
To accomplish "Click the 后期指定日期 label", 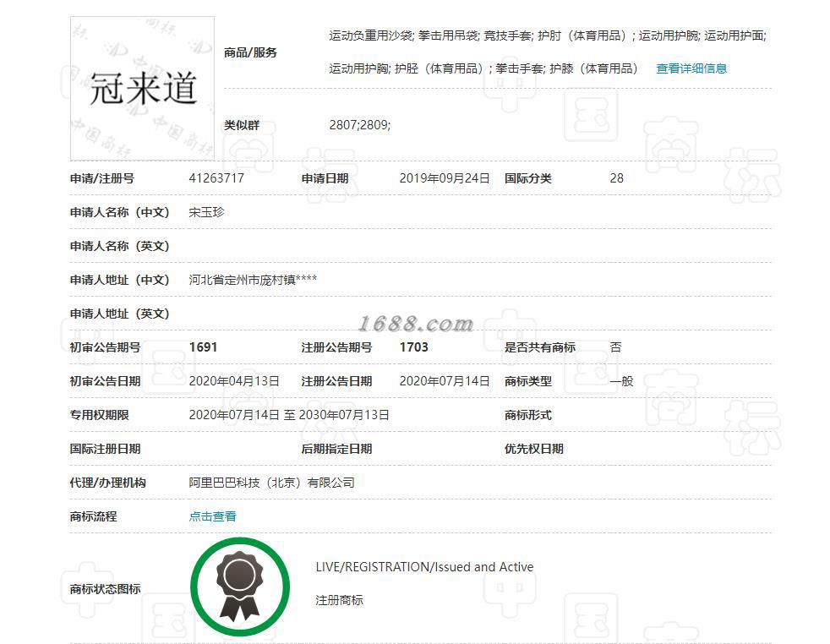I will [x=336, y=450].
